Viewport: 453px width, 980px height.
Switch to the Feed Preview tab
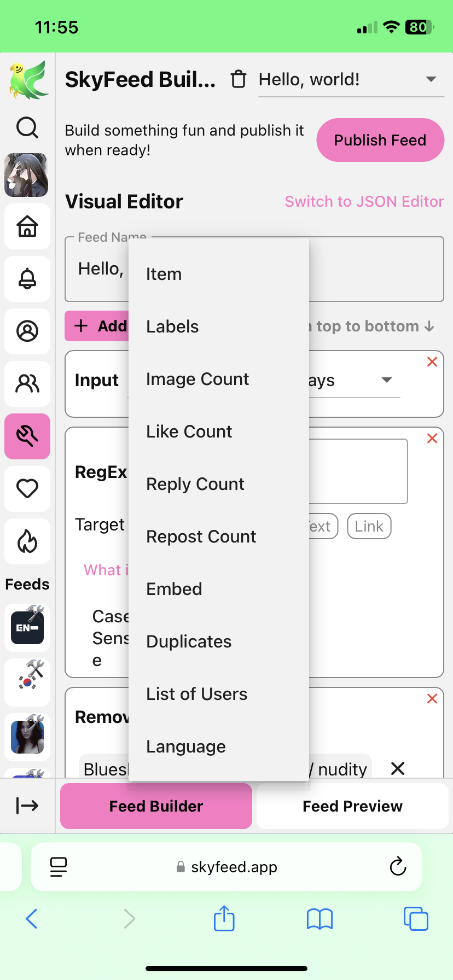(x=352, y=806)
